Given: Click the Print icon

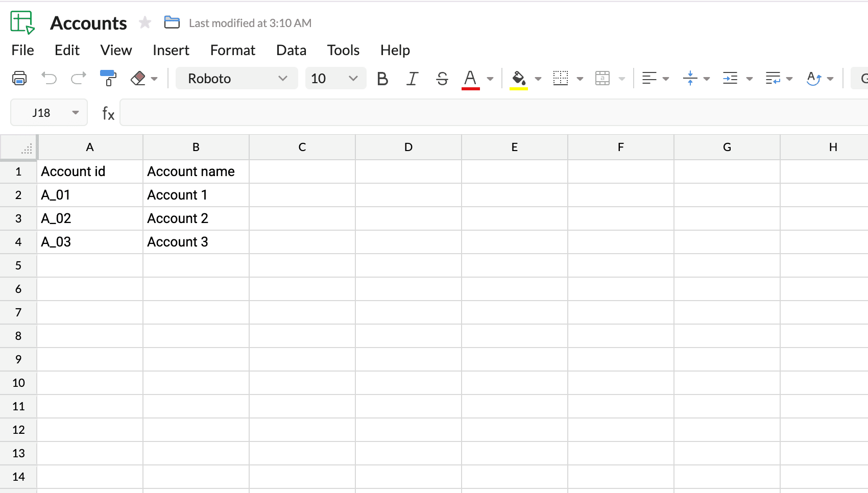Looking at the screenshot, I should click(19, 79).
